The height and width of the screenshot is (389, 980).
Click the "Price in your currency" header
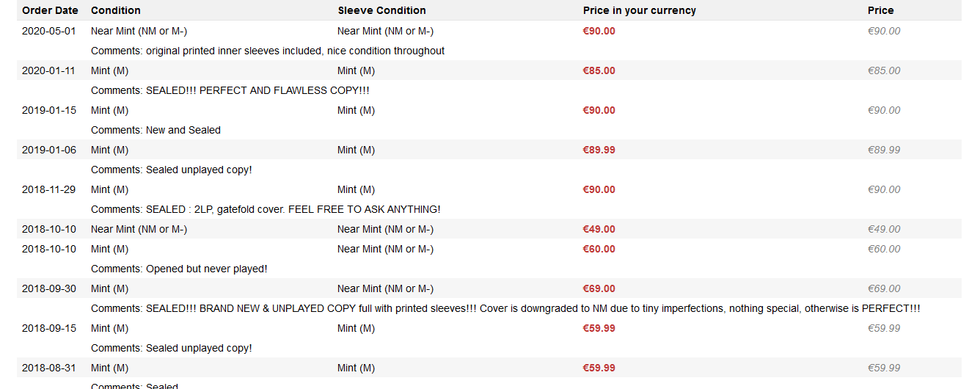click(x=639, y=10)
